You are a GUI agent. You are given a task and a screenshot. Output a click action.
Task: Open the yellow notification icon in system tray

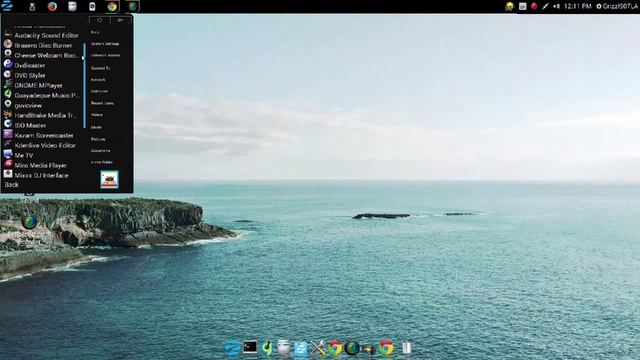tap(509, 6)
